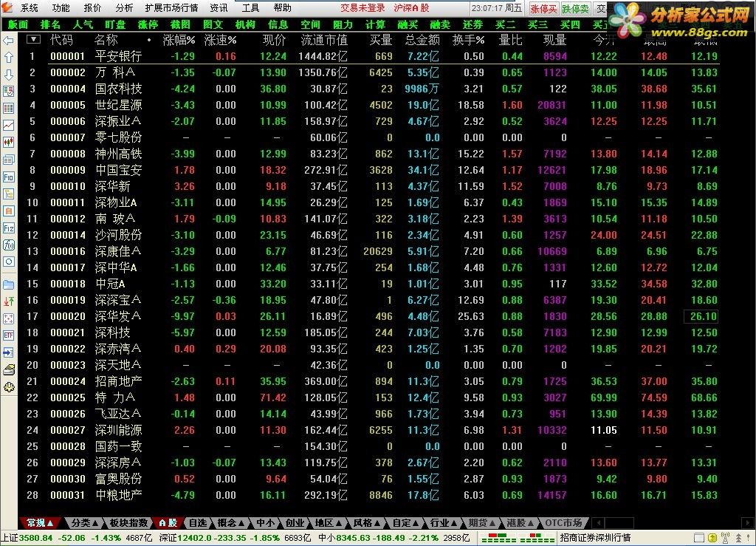Viewport: 756px width, 546px height.
Task: Open the f(x) formula icon
Action: (x=8, y=245)
